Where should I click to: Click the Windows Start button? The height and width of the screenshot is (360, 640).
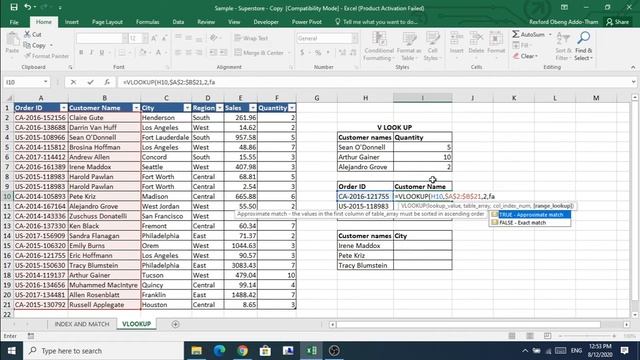11,351
